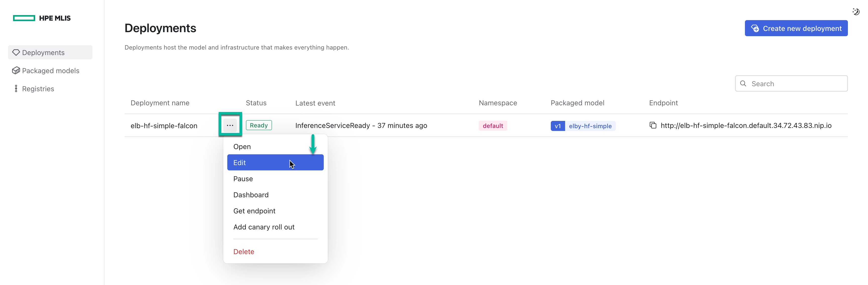Click the Registries sidebar icon
The image size is (868, 285).
[x=16, y=88]
